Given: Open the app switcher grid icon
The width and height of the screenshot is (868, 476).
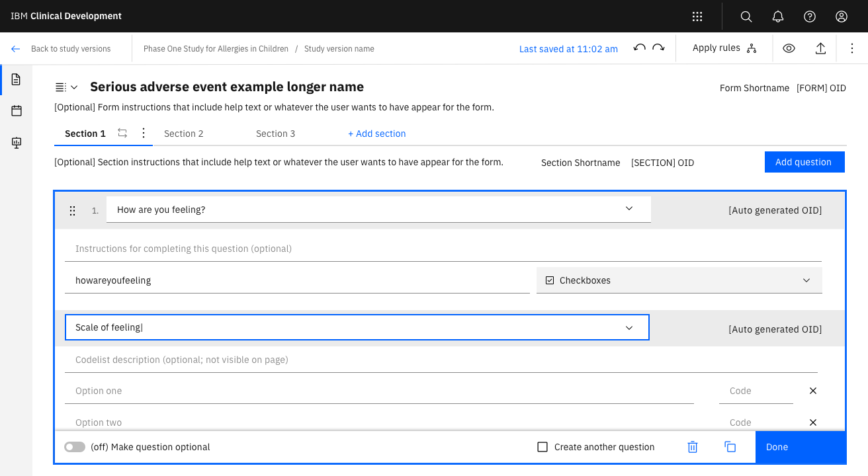Looking at the screenshot, I should coord(697,17).
